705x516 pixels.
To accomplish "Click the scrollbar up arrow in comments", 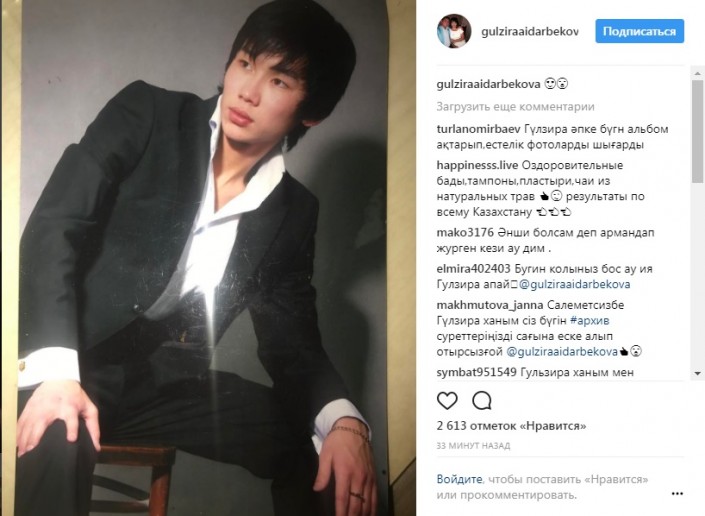I will (697, 73).
